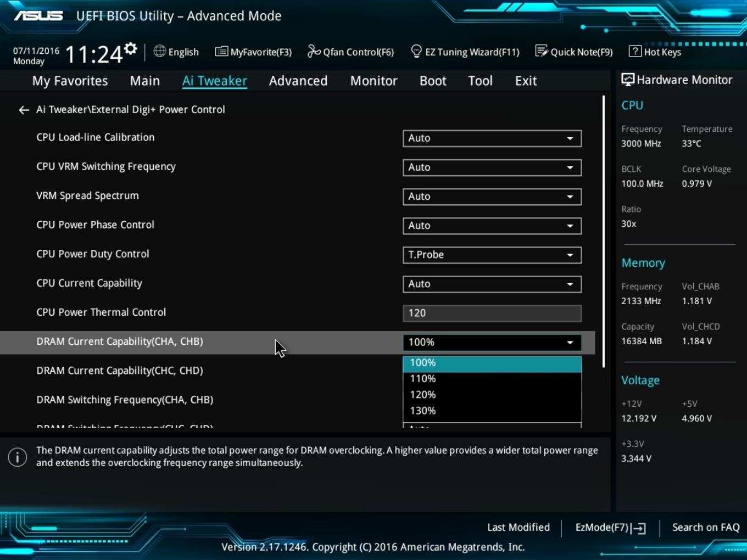Screen dimensions: 747x560
Task: Select 100% in the open dropdown list
Action: 492,363
